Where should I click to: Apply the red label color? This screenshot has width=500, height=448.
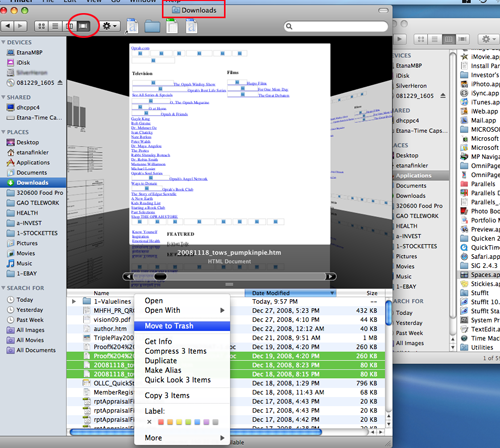point(161,422)
